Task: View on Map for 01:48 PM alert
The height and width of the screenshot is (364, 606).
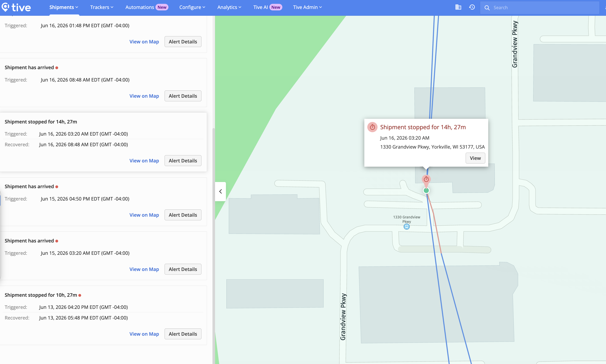Action: (144, 42)
